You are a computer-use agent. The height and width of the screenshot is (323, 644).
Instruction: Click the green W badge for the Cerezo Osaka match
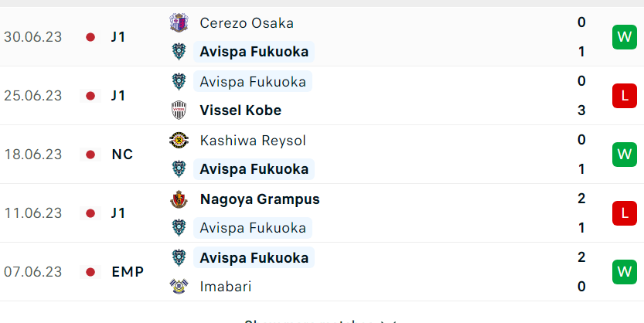coord(625,37)
